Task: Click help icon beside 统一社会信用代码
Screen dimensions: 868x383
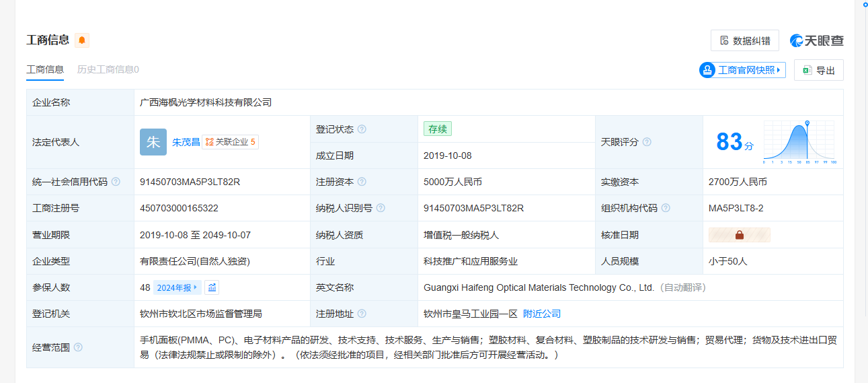Action: (x=116, y=182)
